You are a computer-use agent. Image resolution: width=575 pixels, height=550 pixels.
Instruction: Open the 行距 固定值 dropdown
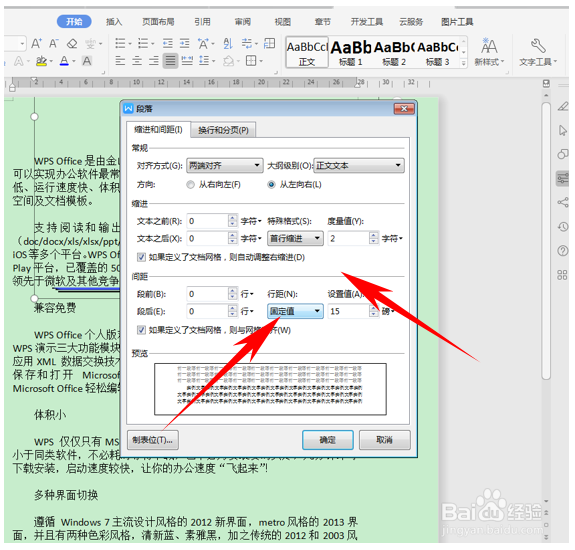pyautogui.click(x=295, y=312)
